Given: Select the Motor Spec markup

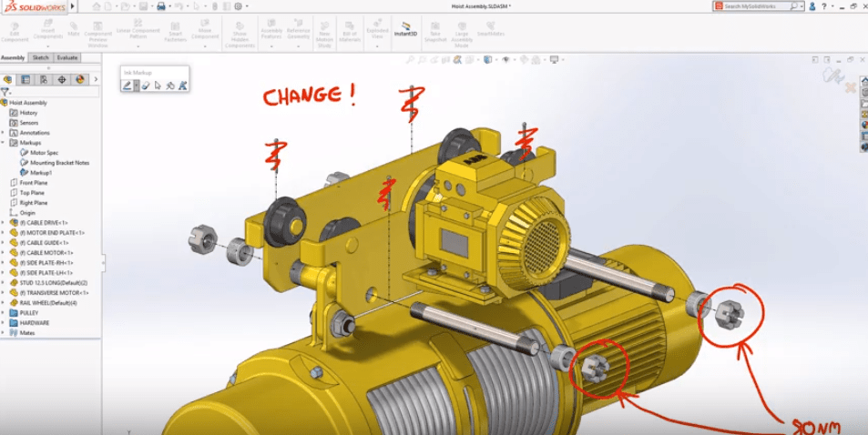Looking at the screenshot, I should [x=44, y=153].
